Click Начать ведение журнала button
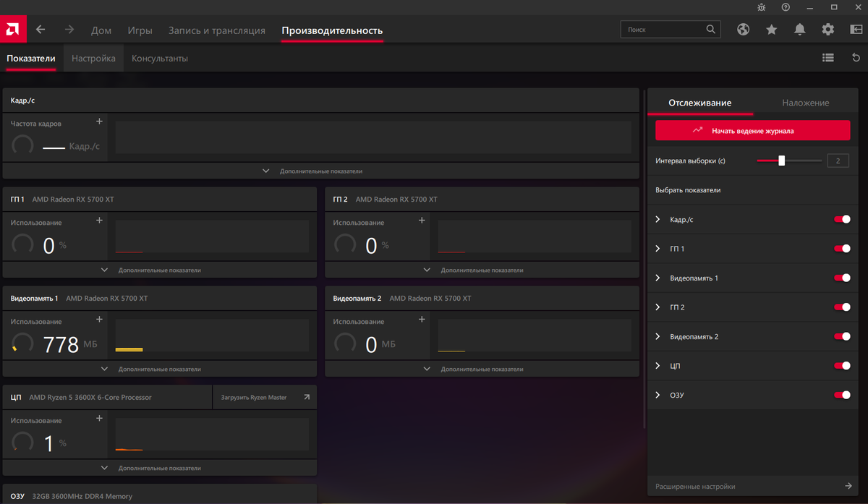The height and width of the screenshot is (504, 868). [x=752, y=131]
